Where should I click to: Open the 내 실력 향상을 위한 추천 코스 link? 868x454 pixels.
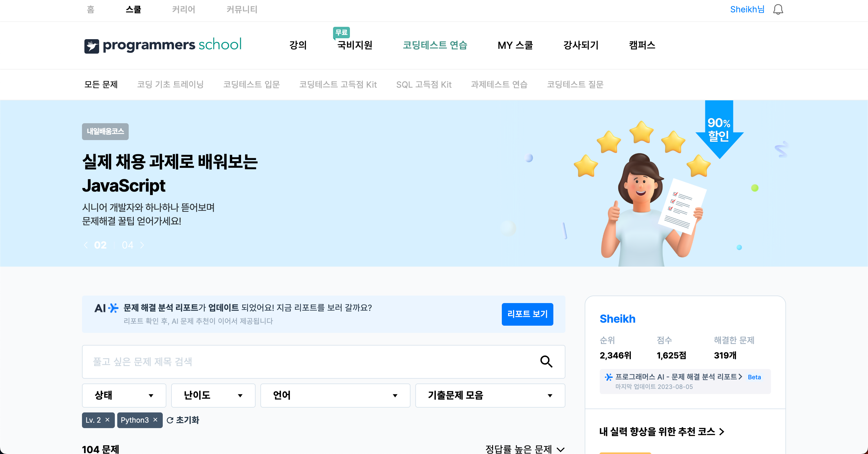point(662,431)
